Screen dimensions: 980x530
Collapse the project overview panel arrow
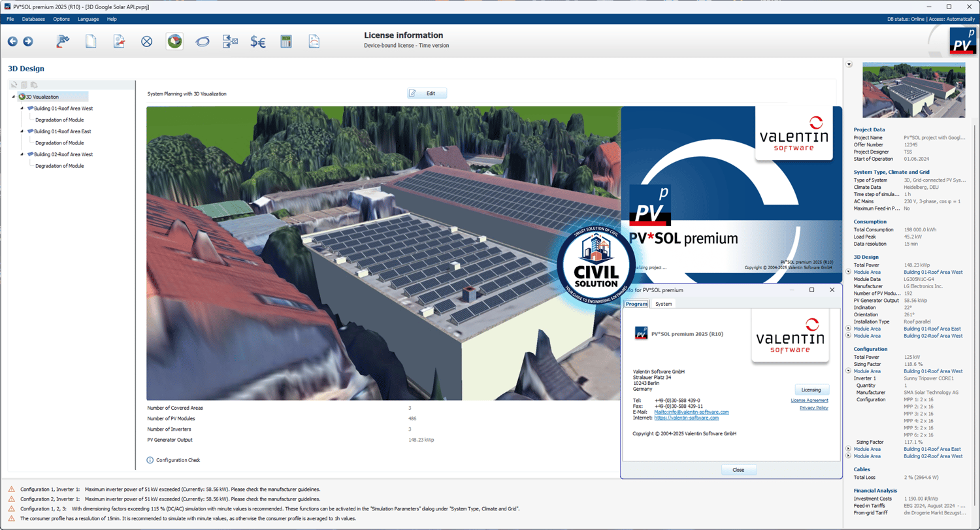click(x=849, y=64)
